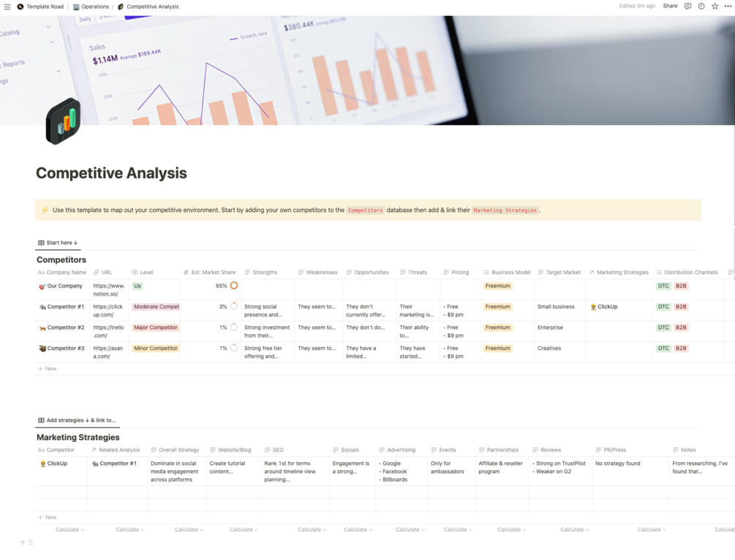
Task: Open Calculate dropdown under Overall Strategy
Action: 189,529
